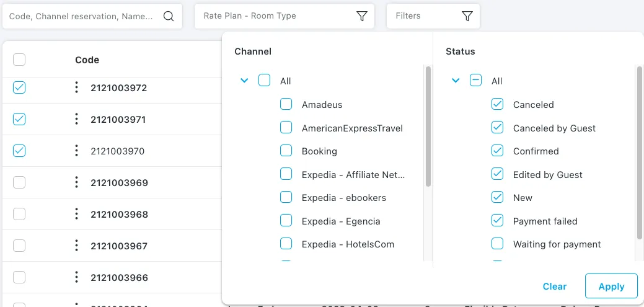Uncheck reservation 2121003971 checkbox
644x307 pixels.
pos(19,119)
